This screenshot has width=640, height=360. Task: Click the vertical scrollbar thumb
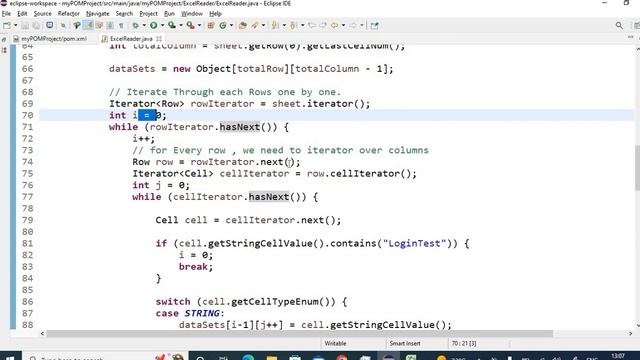click(637, 167)
